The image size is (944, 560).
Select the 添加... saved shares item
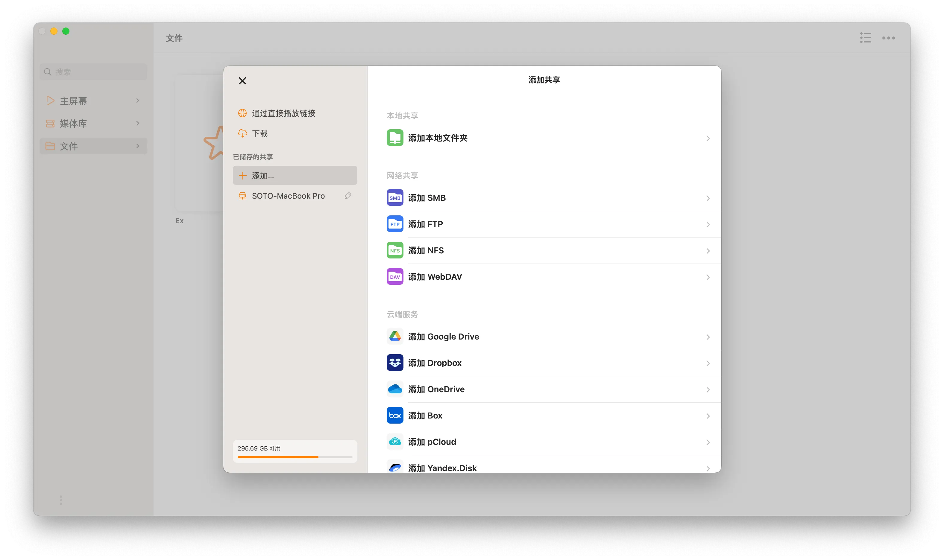[295, 176]
